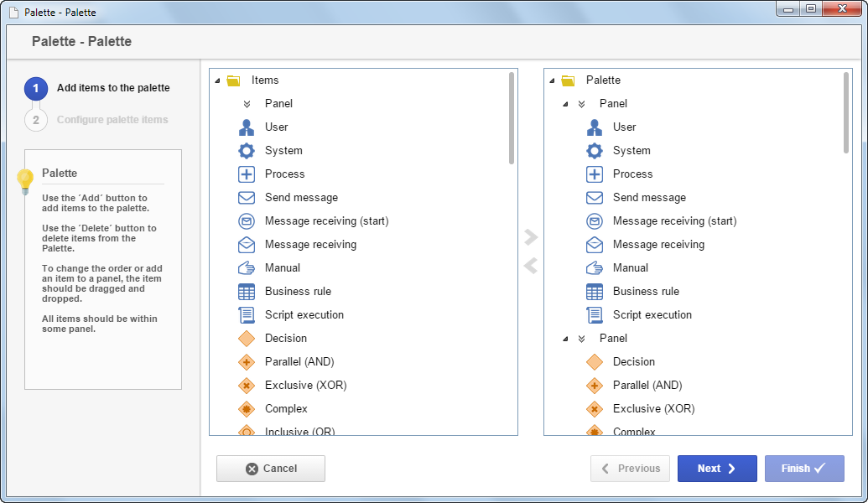Click the Decision diamond icon in Palette tree
868x503 pixels.
click(595, 362)
